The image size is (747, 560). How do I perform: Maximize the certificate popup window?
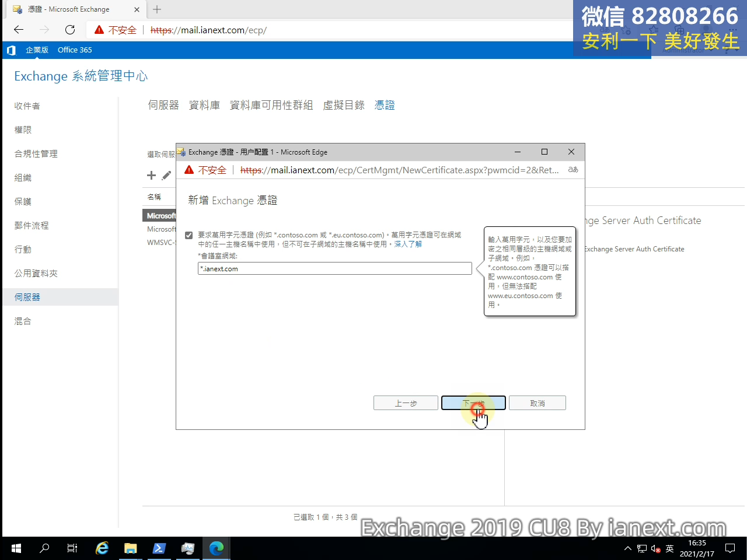click(544, 152)
